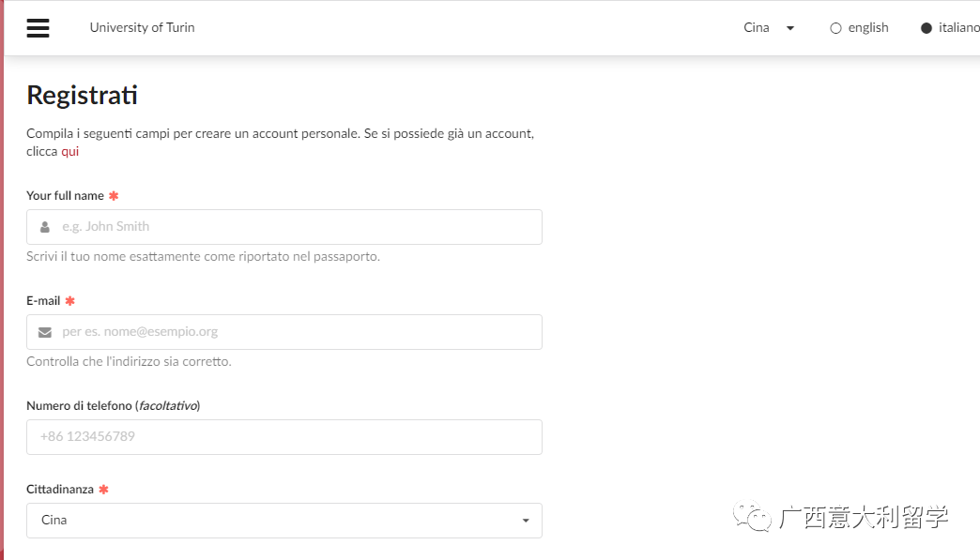The width and height of the screenshot is (980, 560).
Task: Select the english language radio button
Action: coord(835,28)
